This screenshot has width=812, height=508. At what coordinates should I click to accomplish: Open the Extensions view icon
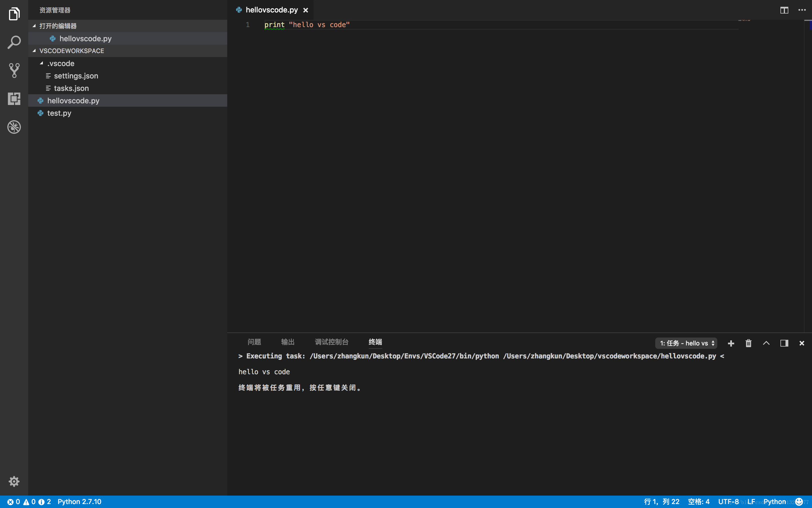tap(14, 98)
